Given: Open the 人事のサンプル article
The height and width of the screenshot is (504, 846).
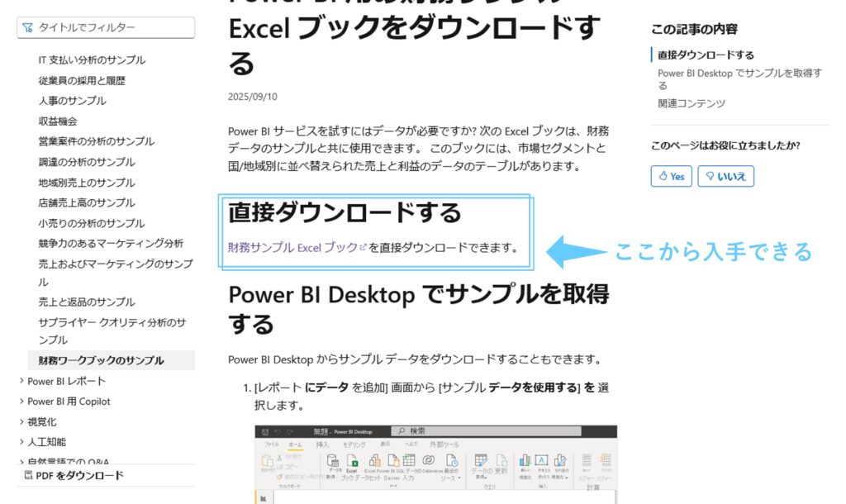Looking at the screenshot, I should point(72,101).
